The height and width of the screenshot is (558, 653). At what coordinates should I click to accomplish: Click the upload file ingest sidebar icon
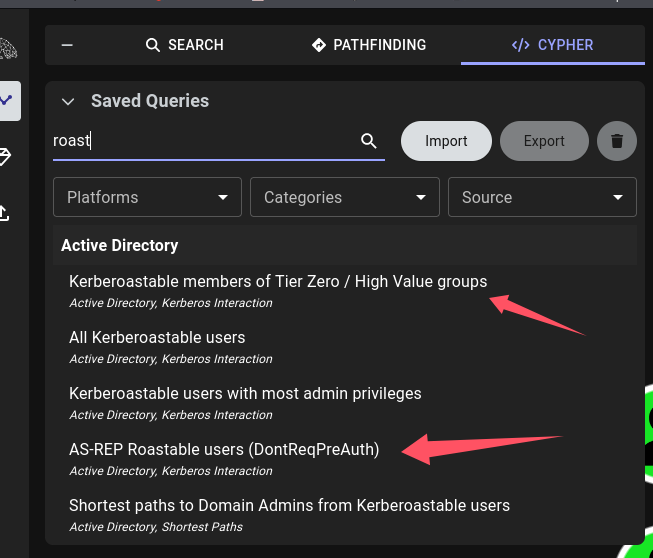(6, 212)
